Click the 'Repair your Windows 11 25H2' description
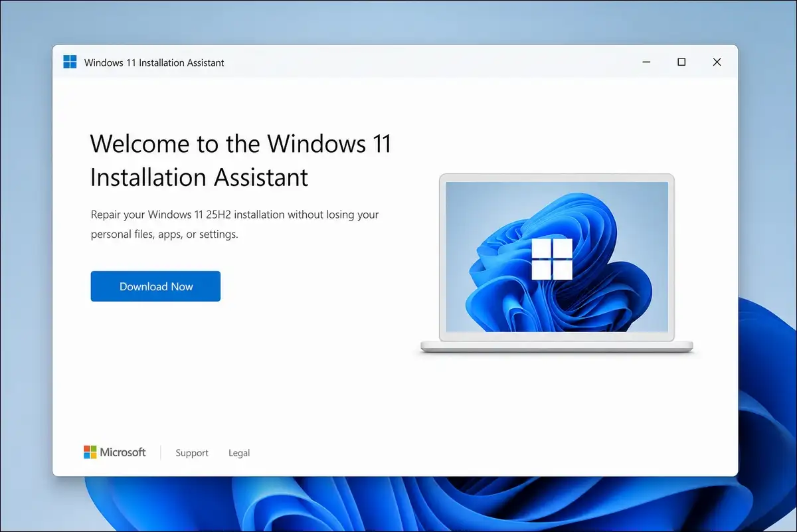This screenshot has height=532, width=797. [x=234, y=224]
